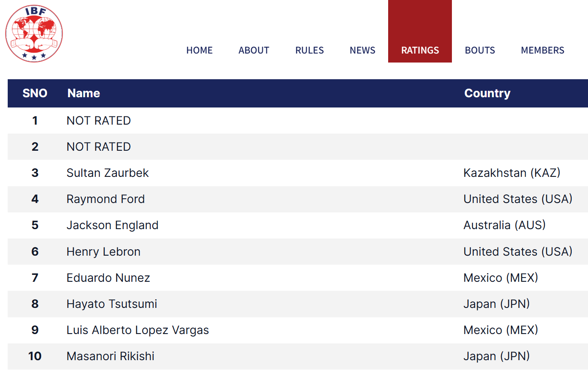Go to the MEMBERS section
The width and height of the screenshot is (588, 370).
pos(543,50)
